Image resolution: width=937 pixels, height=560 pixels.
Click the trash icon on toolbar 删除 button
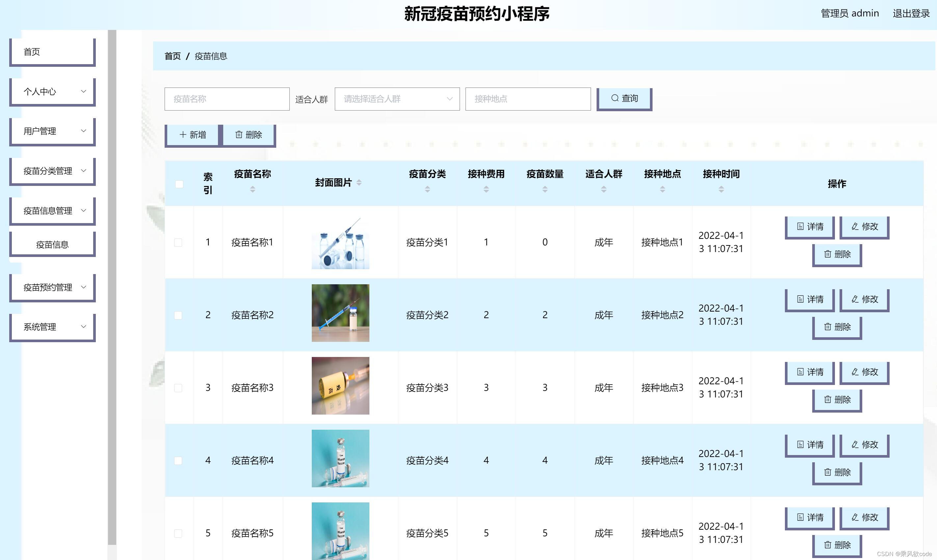[x=239, y=134]
